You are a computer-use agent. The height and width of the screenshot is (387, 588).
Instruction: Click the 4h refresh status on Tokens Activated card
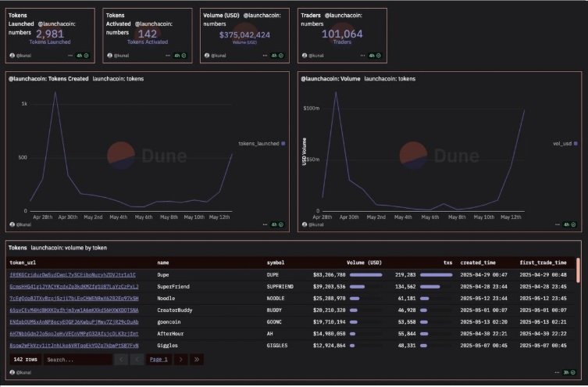(180, 56)
